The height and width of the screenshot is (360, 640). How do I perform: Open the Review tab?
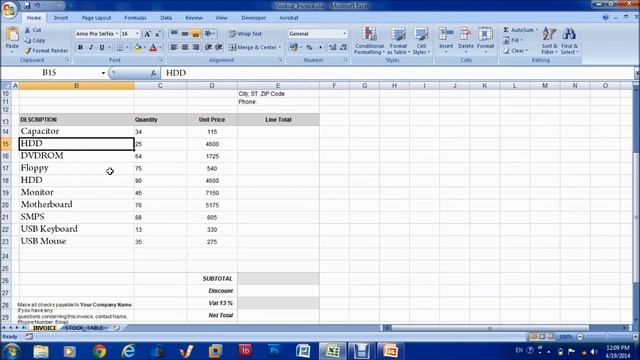point(193,18)
